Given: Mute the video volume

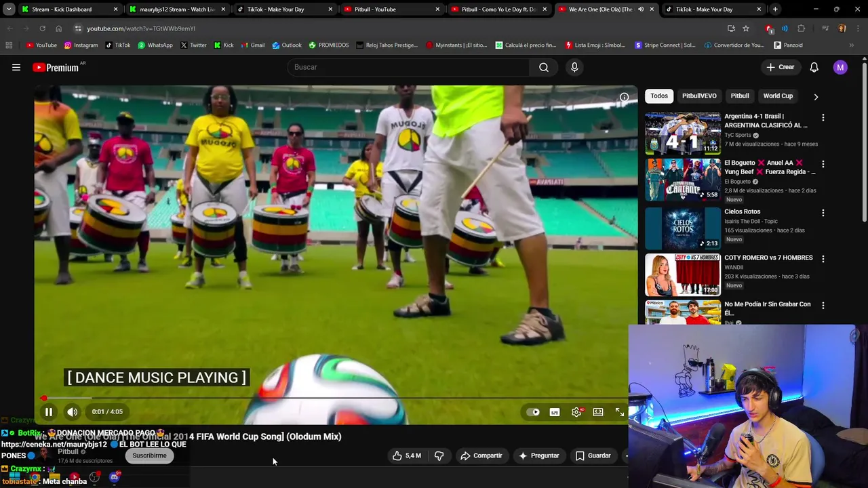Looking at the screenshot, I should (72, 411).
